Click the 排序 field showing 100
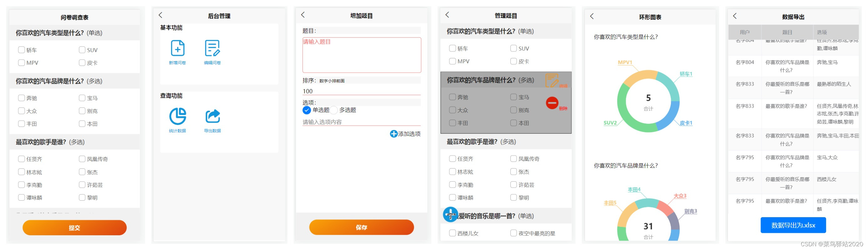868x250 pixels. pyautogui.click(x=362, y=91)
